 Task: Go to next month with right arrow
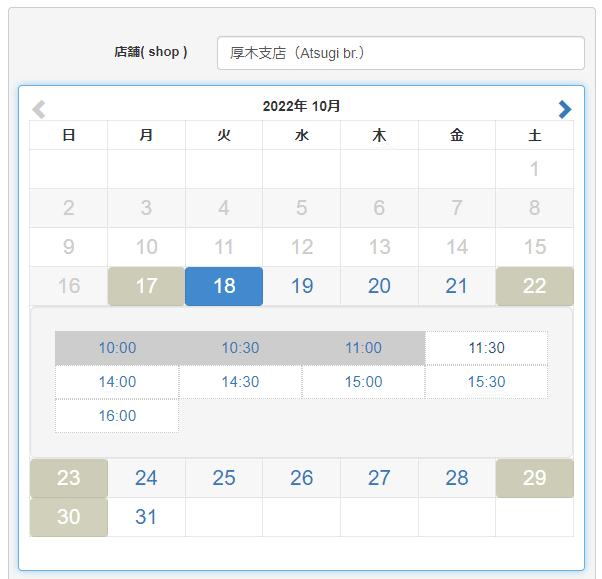pos(565,109)
